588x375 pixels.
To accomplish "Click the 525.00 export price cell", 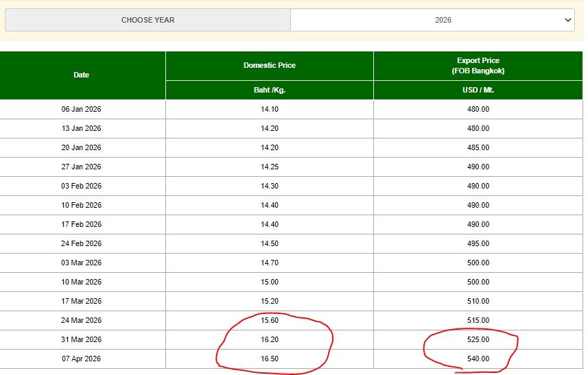I will point(478,339).
